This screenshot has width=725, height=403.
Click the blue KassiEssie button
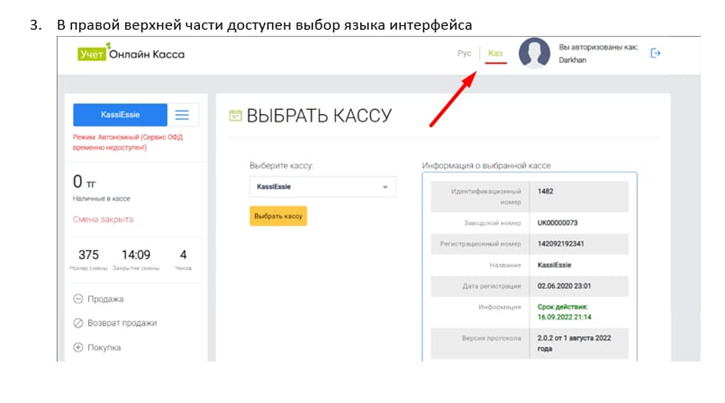(x=120, y=115)
